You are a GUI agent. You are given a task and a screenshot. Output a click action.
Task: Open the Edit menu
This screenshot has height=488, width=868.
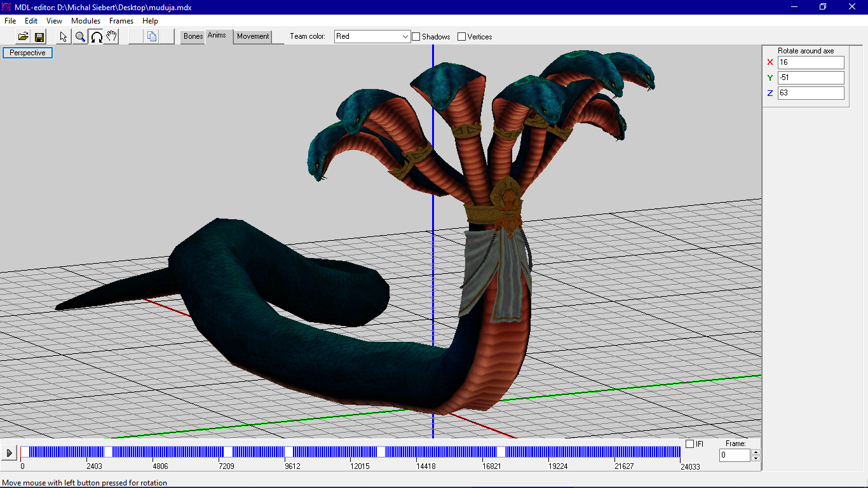[31, 21]
